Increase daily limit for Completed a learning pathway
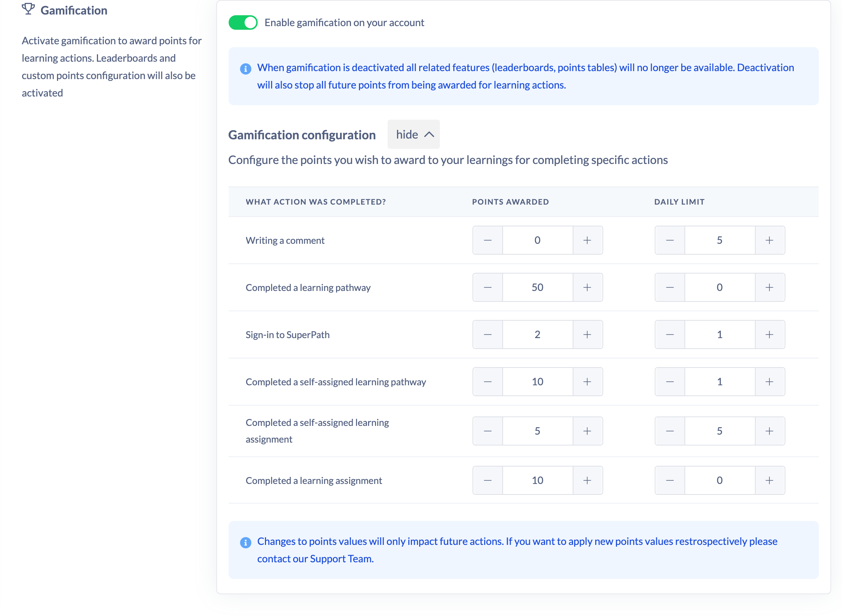Image resolution: width=842 pixels, height=616 pixels. pyautogui.click(x=770, y=287)
